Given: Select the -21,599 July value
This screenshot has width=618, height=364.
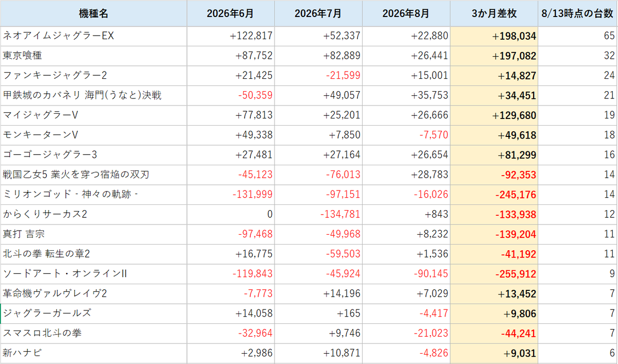Looking at the screenshot, I should pos(318,76).
